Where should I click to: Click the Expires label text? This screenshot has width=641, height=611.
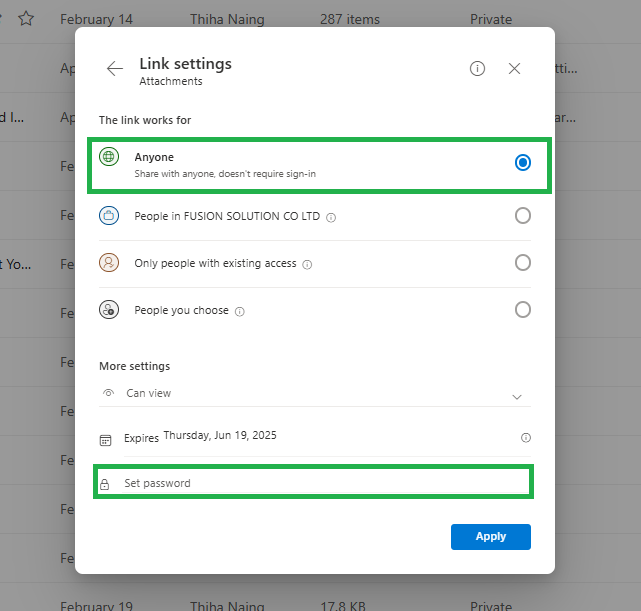coord(141,438)
